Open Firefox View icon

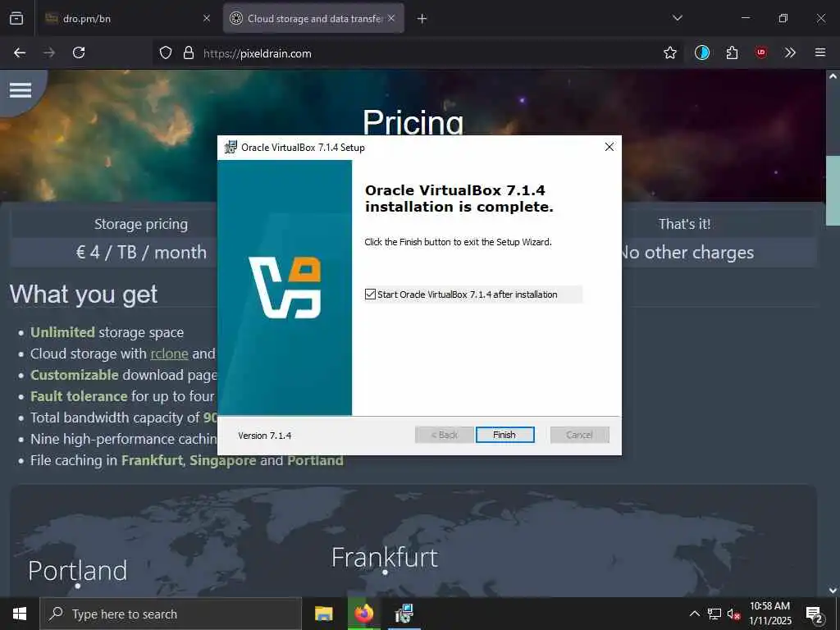pyautogui.click(x=16, y=19)
